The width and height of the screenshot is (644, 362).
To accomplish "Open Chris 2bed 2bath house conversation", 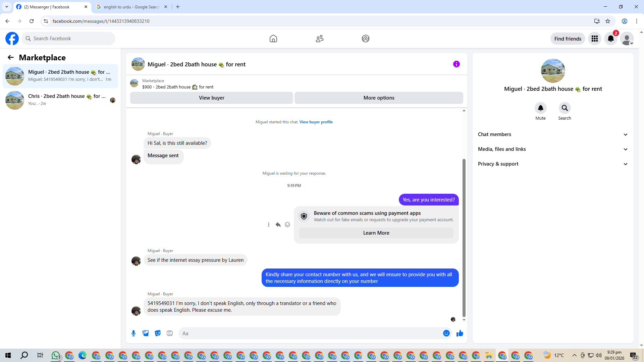I will tap(60, 100).
